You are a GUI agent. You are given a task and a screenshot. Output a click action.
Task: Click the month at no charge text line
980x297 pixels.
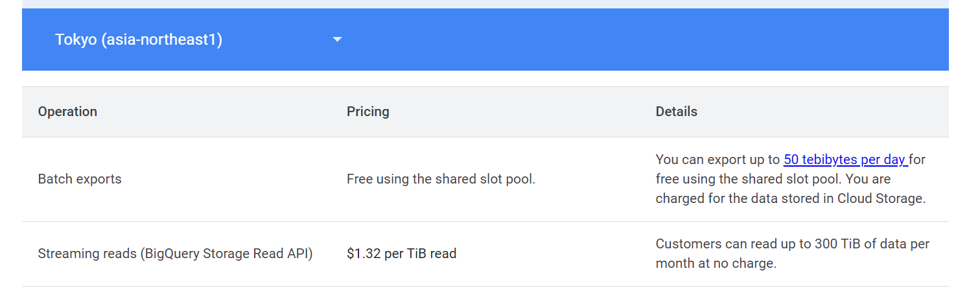pyautogui.click(x=716, y=263)
